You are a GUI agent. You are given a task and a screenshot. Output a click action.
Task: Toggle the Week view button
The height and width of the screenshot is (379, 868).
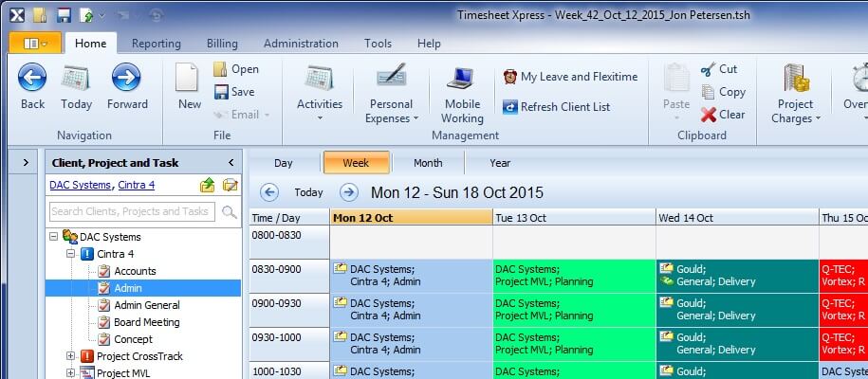tap(356, 163)
